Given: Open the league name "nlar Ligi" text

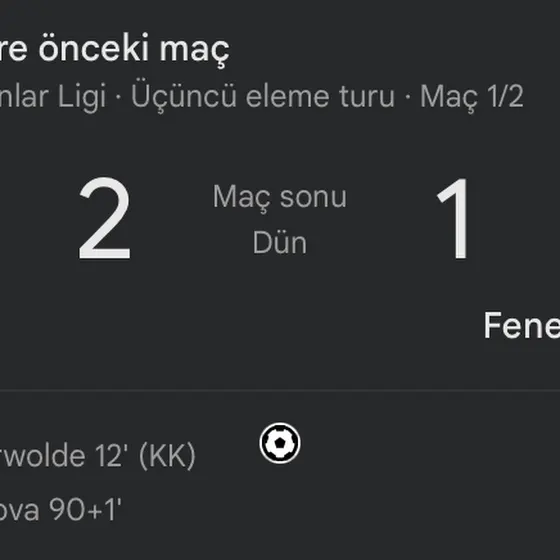Looking at the screenshot, I should 52,96.
